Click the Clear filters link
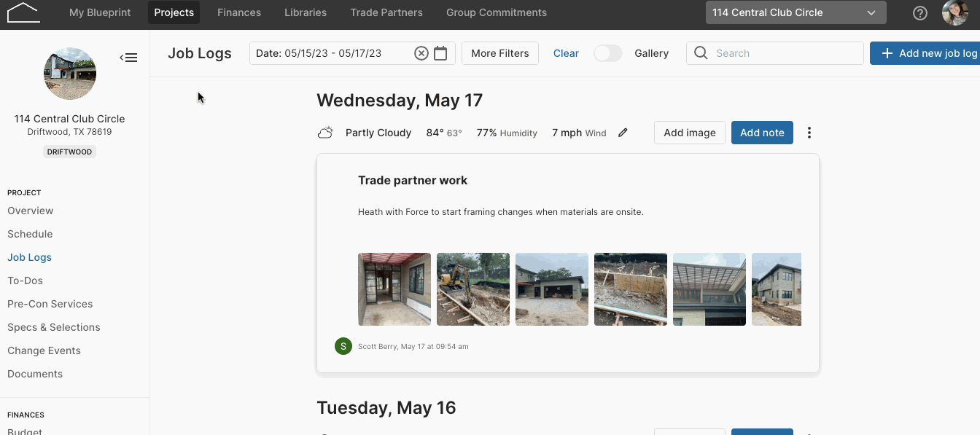Viewport: 980px width, 435px height. tap(566, 53)
